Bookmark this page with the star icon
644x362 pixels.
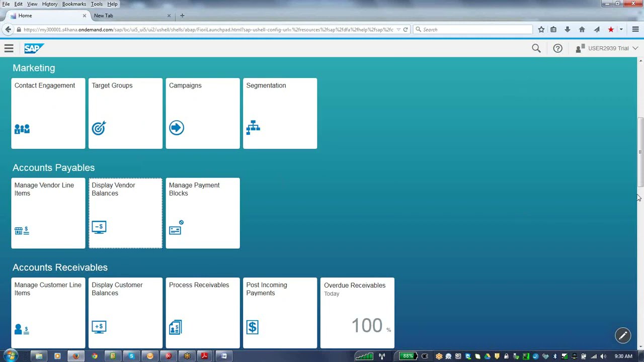(x=541, y=30)
